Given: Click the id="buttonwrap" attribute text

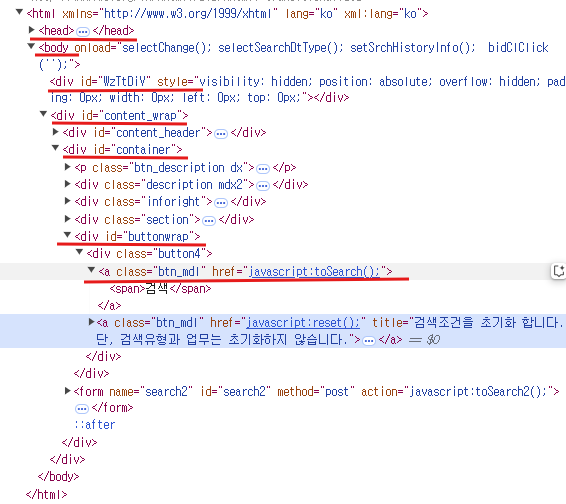Looking at the screenshot, I should (x=149, y=236).
